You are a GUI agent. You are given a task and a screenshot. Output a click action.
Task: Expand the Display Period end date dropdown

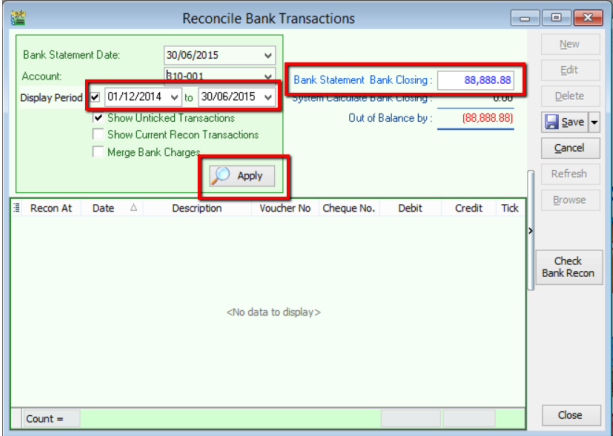267,97
